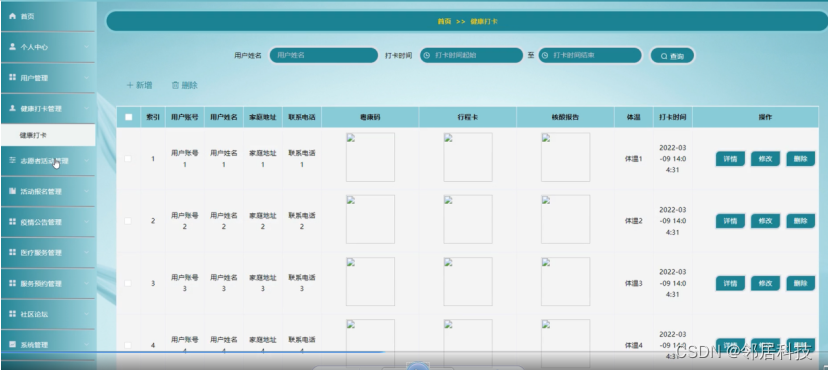This screenshot has height=370, width=828.
Task: Click row 2 行程卡 image thumbnail
Action: click(468, 220)
